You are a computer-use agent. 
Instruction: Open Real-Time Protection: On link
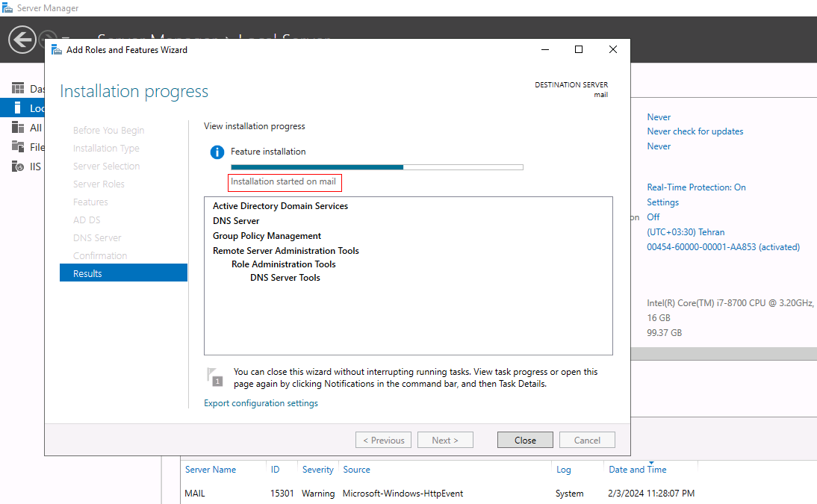pyautogui.click(x=696, y=187)
